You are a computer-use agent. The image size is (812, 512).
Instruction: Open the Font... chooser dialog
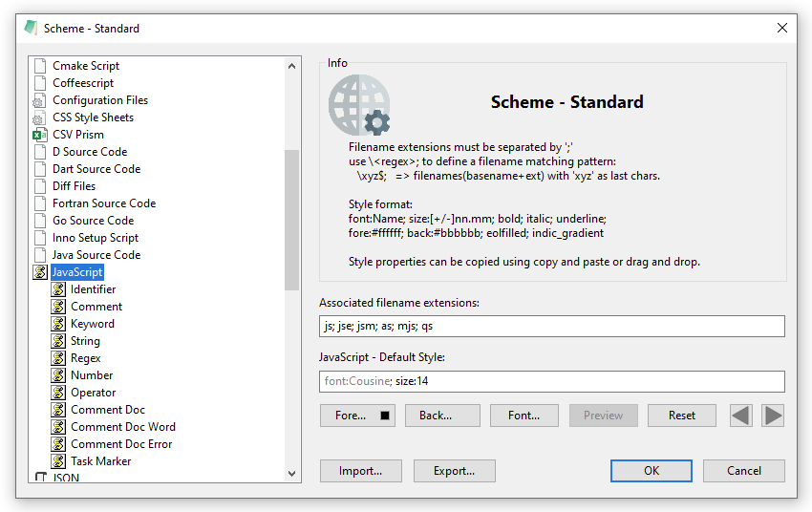pyautogui.click(x=524, y=416)
